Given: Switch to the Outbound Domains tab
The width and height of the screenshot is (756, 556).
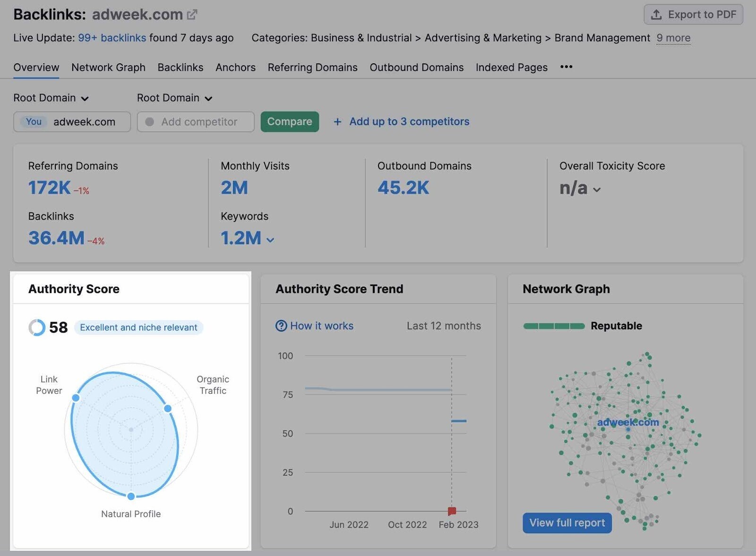Looking at the screenshot, I should [x=416, y=68].
